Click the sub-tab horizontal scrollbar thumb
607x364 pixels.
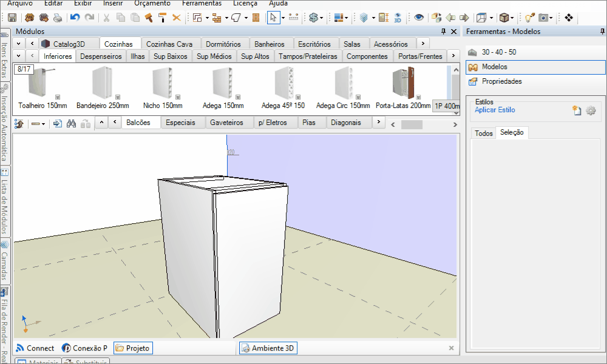pyautogui.click(x=412, y=124)
